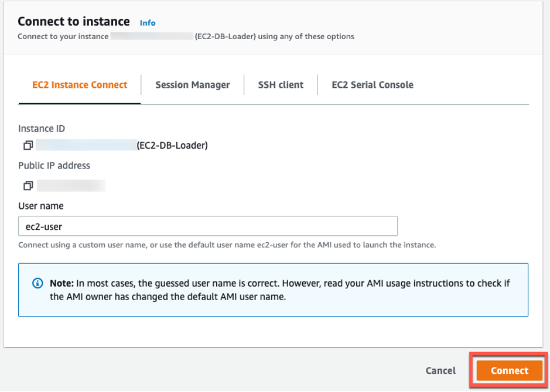Screen dimensions: 550x392
Task: Select the SSH client tab
Action: [x=281, y=85]
